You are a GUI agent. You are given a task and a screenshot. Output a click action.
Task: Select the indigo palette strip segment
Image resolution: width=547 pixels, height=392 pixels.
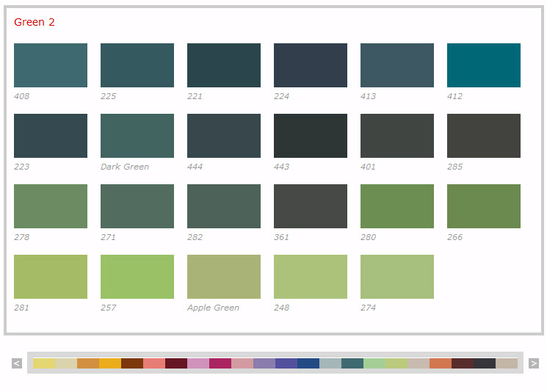(286, 363)
